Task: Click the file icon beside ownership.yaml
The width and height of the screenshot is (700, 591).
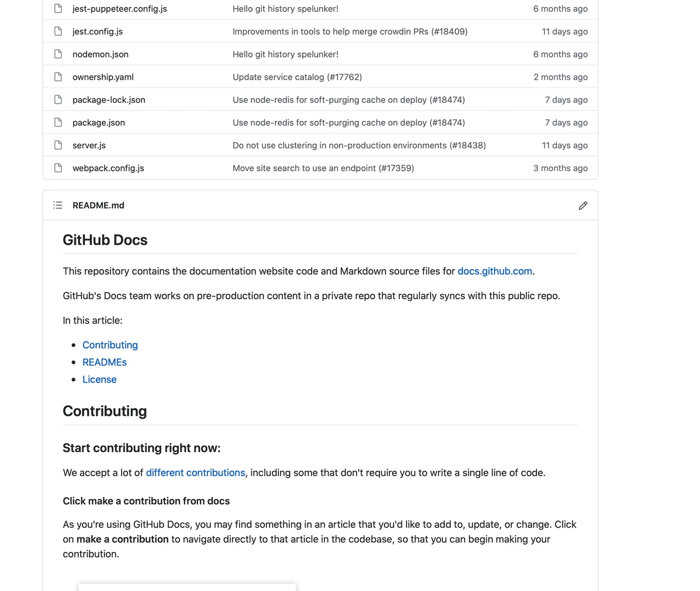Action: (x=58, y=77)
